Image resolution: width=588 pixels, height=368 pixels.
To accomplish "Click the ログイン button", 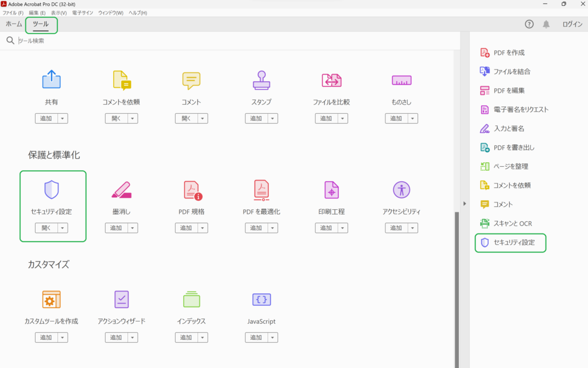I will pos(572,24).
